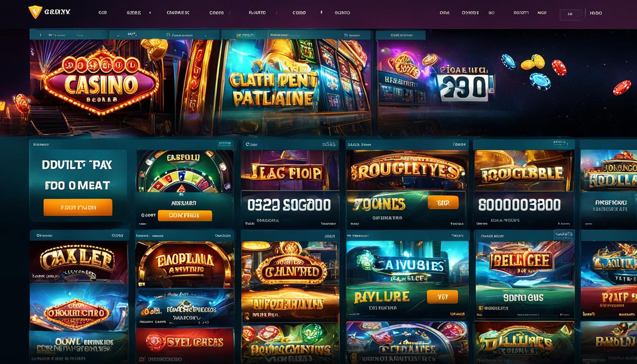The image size is (637, 364).
Task: Open the 0320 SOG000 jackpot counter
Action: 290,205
